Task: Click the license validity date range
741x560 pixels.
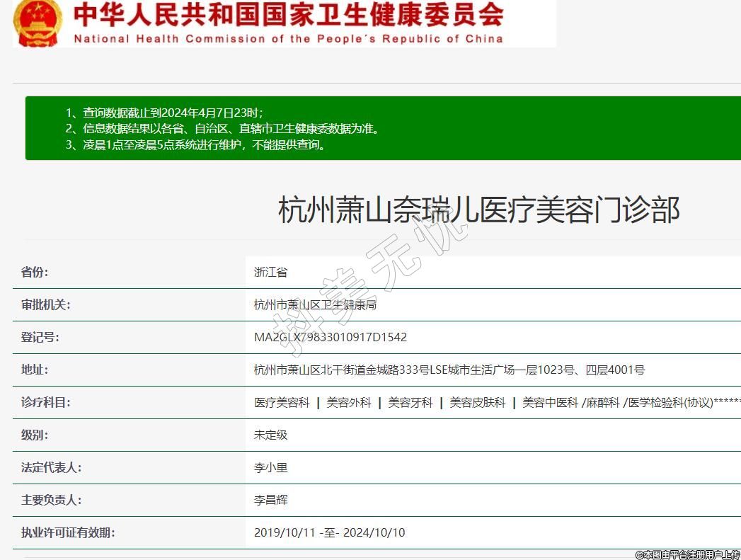Action: pyautogui.click(x=329, y=533)
